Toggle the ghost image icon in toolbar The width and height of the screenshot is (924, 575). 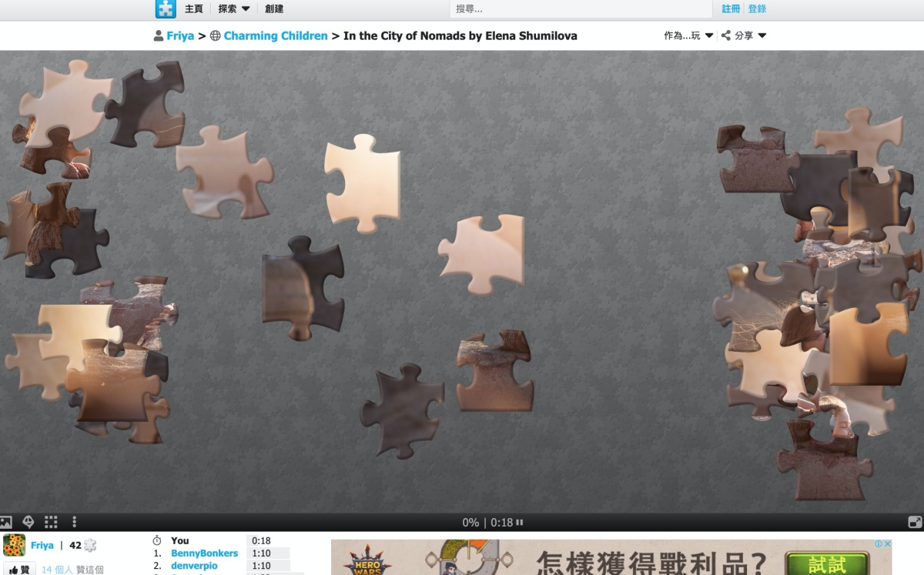[x=28, y=522]
